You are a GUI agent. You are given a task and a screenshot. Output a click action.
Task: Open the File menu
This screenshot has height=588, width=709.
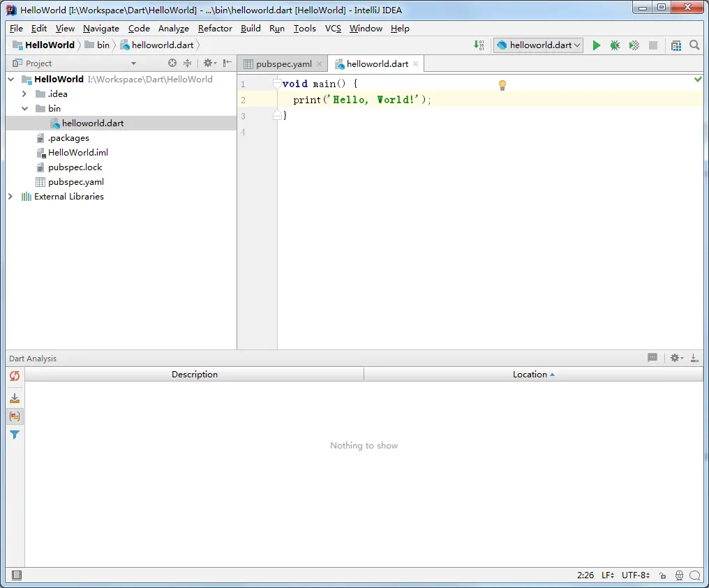pyautogui.click(x=16, y=29)
